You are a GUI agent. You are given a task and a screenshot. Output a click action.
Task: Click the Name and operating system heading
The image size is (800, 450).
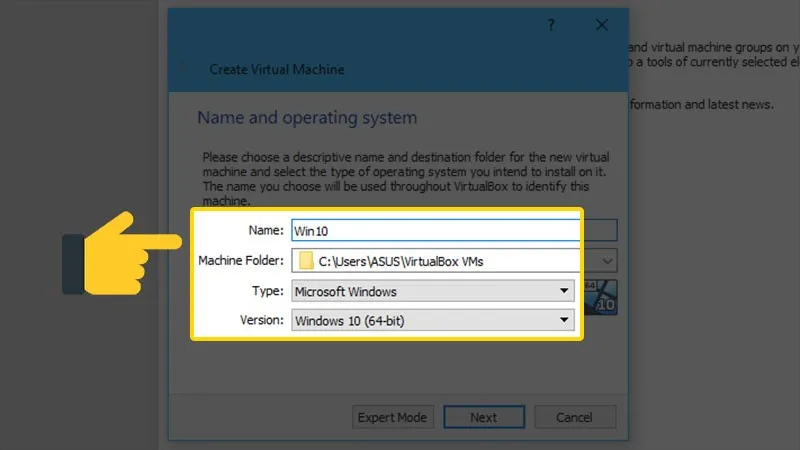pos(307,118)
